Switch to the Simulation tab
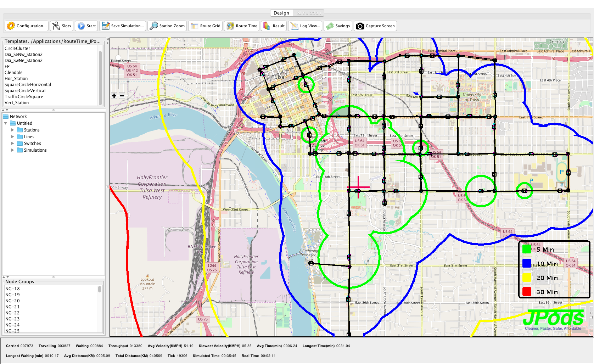The image size is (594, 364). tap(309, 13)
